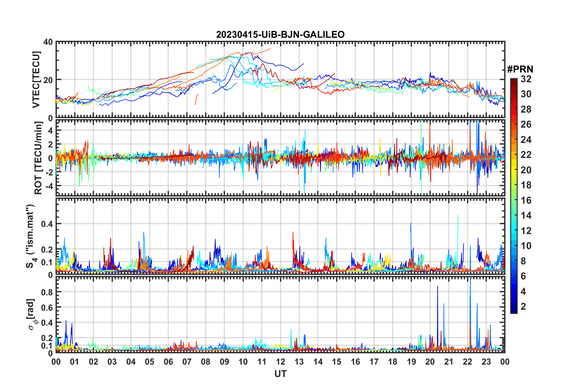The image size is (561, 392).
Task: Click x-axis tick label 13
Action: [299, 362]
